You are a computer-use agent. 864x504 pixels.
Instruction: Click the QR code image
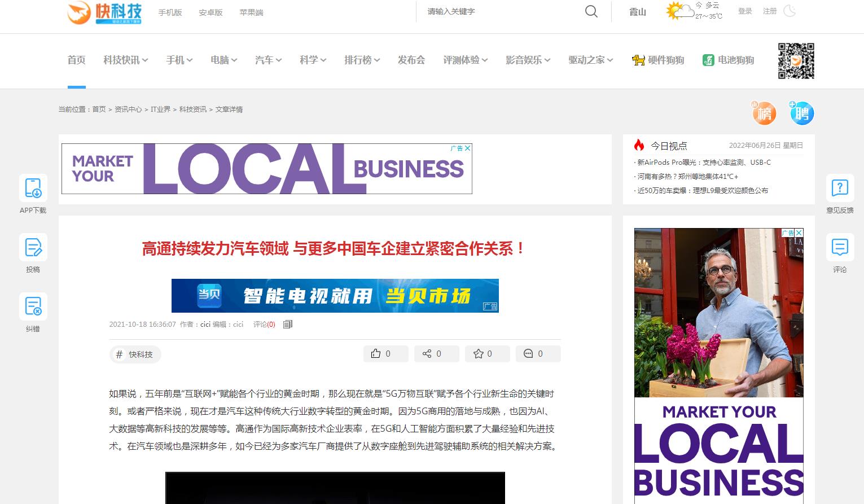[x=796, y=60]
